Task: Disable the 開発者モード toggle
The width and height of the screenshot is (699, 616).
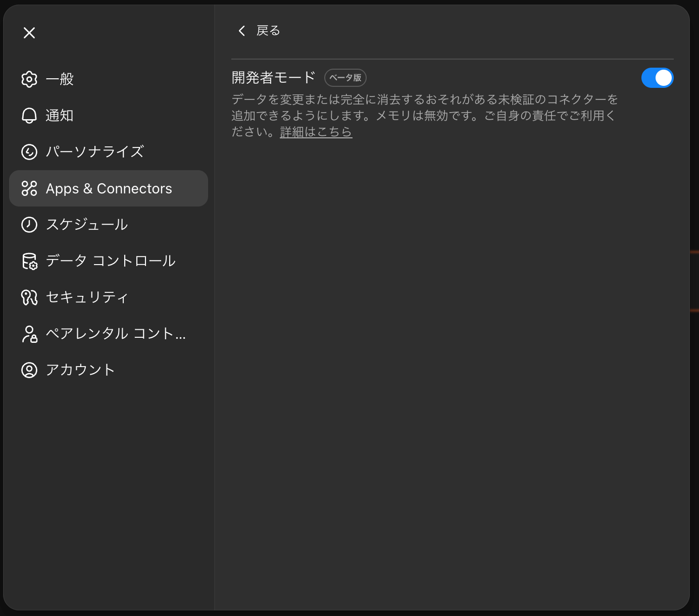Action: [x=657, y=78]
